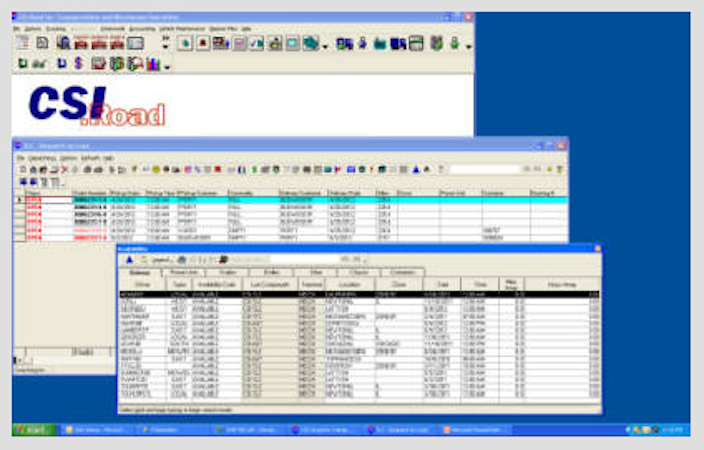Viewport: 704px width, 450px height.
Task: Click the Zone column header in Availability grid
Action: pyautogui.click(x=399, y=284)
